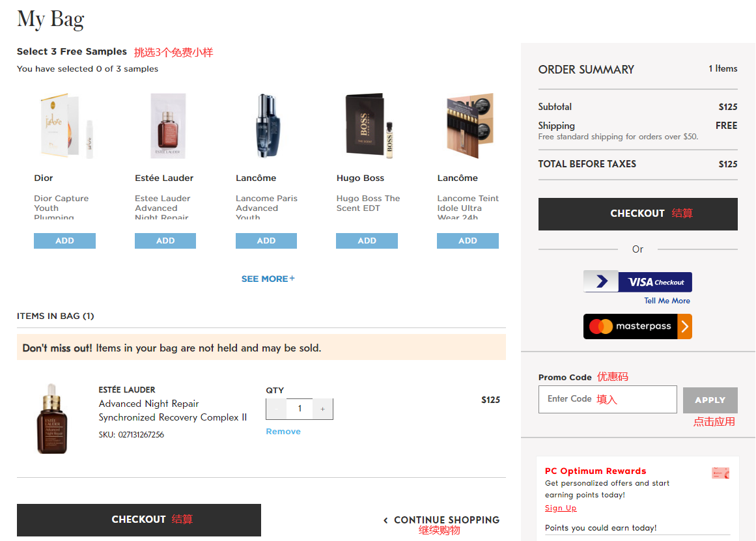The height and width of the screenshot is (541, 756).
Task: Click Checkout in the Order Summary
Action: (637, 214)
